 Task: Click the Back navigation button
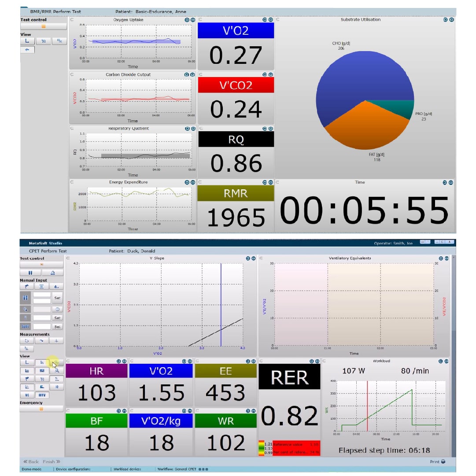pyautogui.click(x=31, y=461)
